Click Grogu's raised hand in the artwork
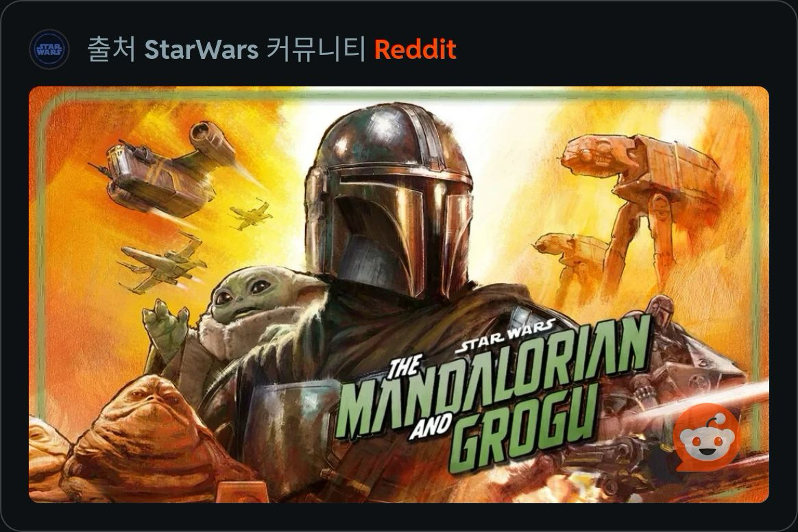Viewport: 798px width, 532px height. pos(166,326)
